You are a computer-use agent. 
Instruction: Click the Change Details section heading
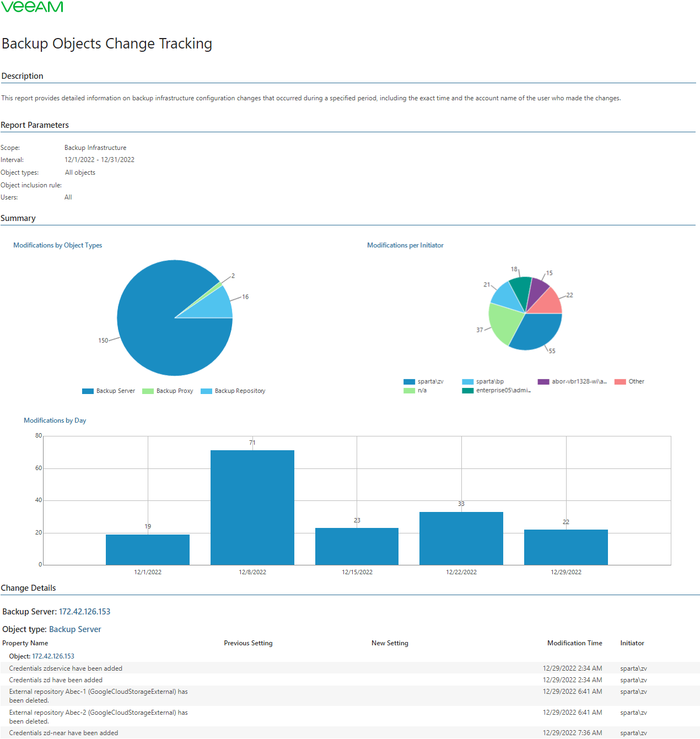pos(28,588)
